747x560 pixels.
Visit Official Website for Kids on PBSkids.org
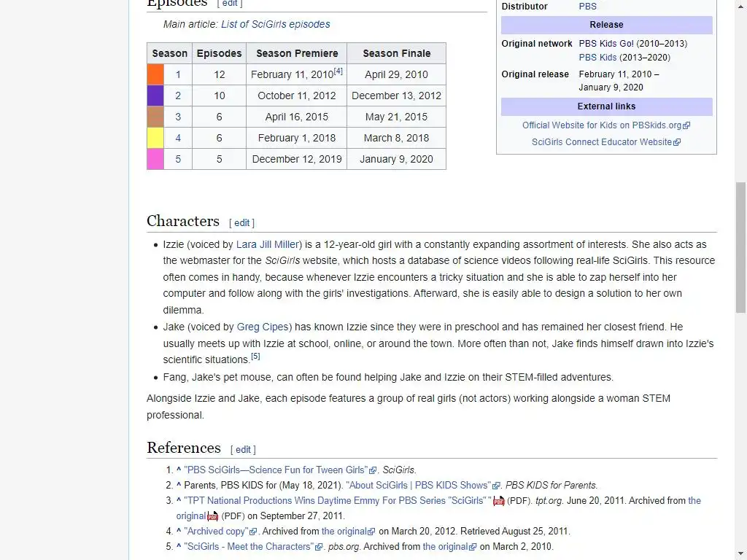tap(602, 125)
